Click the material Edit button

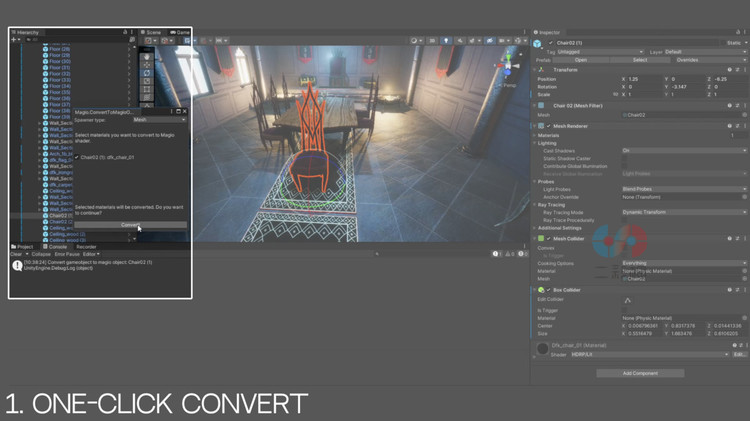click(739, 355)
